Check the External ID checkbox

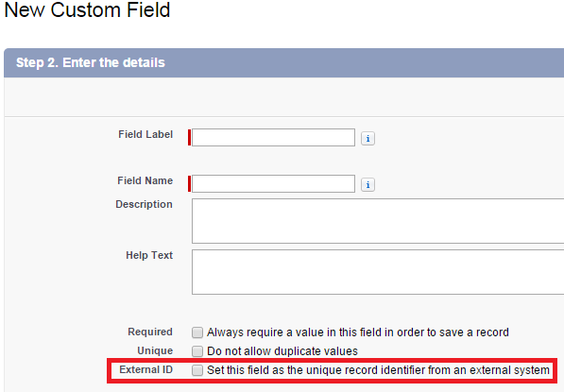point(197,370)
